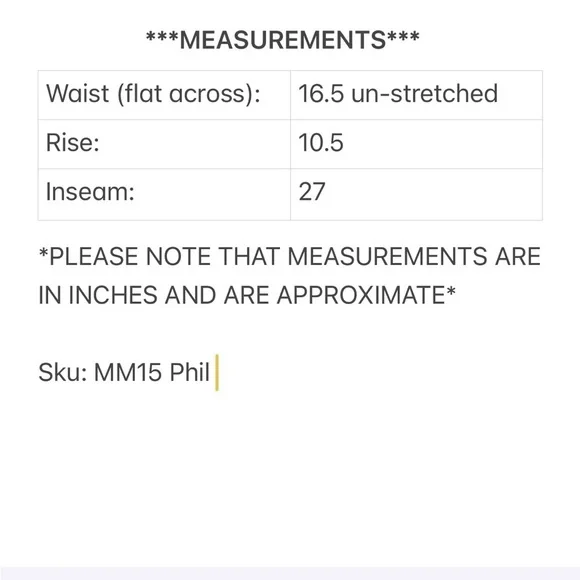Viewport: 580px width, 580px height.
Task: Click the 'MM15' text in Sku line
Action: tap(128, 372)
